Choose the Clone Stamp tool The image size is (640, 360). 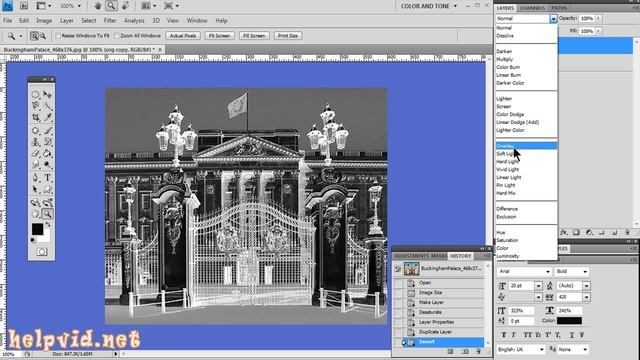(36, 142)
